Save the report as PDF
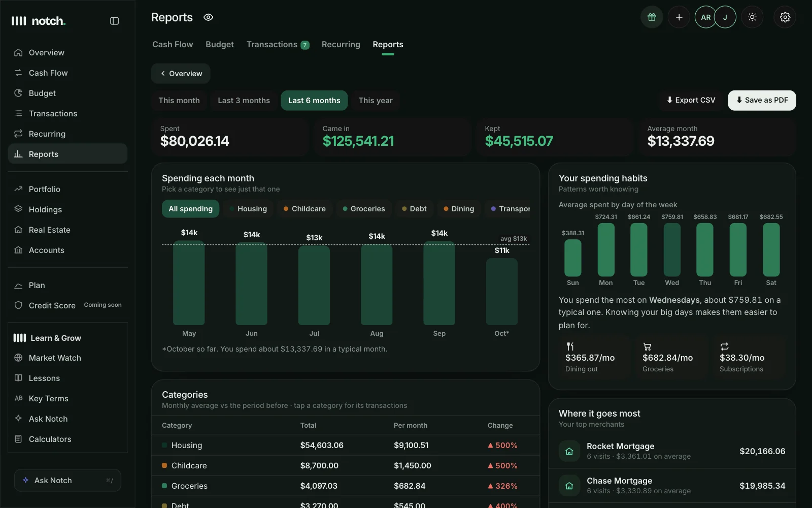 coord(762,100)
